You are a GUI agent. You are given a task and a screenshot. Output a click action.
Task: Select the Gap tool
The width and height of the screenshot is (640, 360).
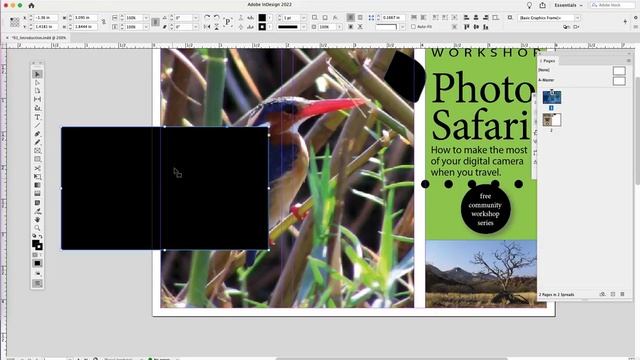(37, 100)
